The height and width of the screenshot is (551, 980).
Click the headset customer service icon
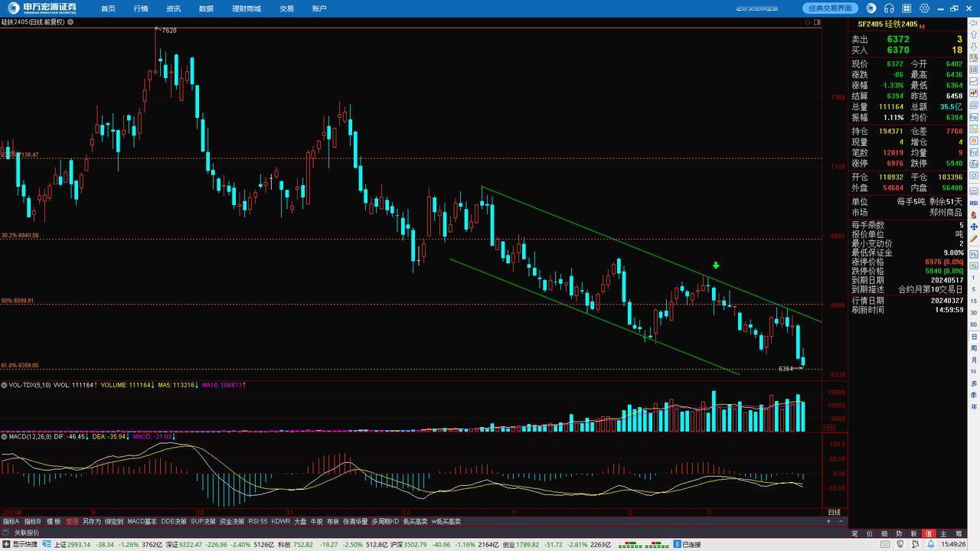pyautogui.click(x=889, y=8)
